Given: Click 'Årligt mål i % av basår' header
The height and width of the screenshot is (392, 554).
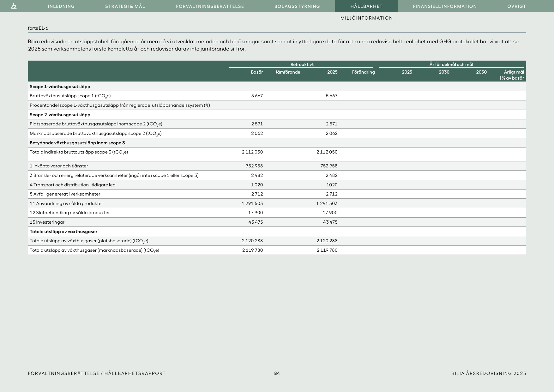Looking at the screenshot, I should tap(512, 75).
